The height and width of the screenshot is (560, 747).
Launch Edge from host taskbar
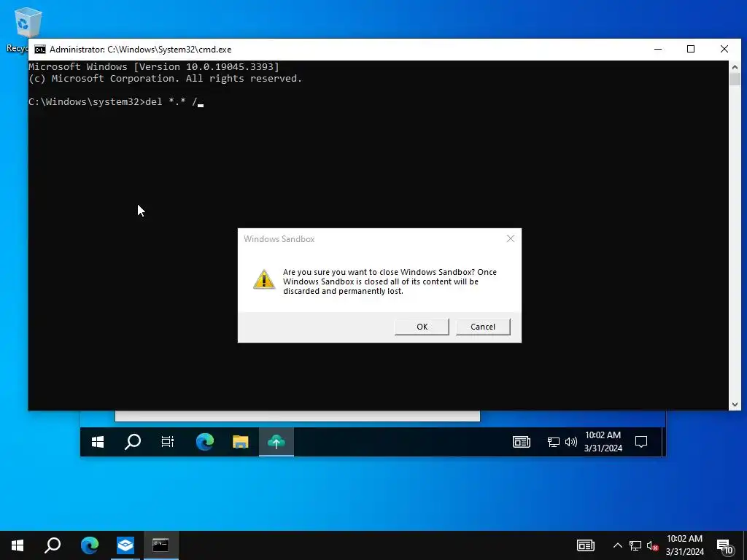point(90,545)
